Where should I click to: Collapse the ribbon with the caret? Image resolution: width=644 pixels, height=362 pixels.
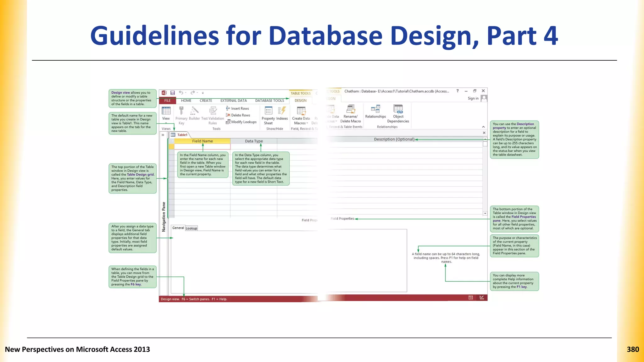point(483,127)
